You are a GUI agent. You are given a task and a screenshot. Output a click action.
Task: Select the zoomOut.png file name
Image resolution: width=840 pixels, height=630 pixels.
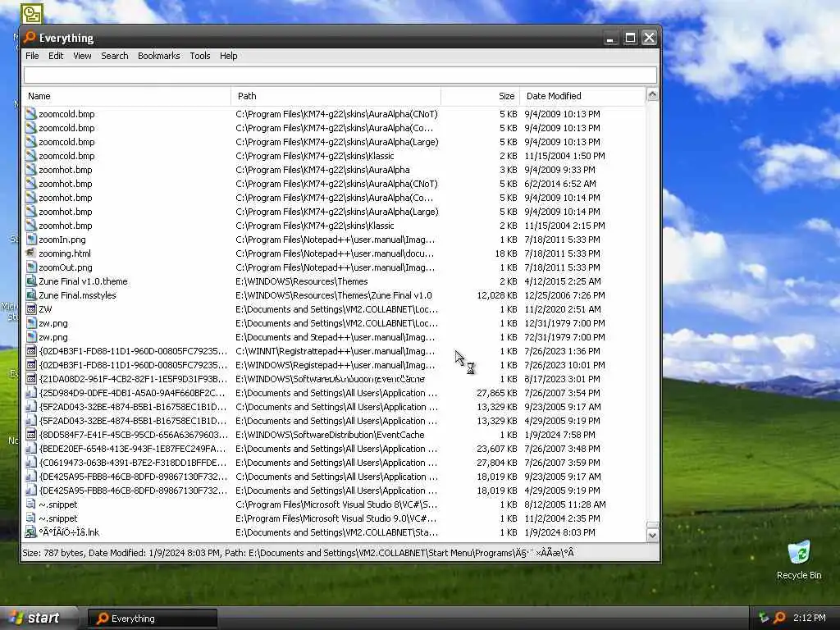tap(66, 267)
